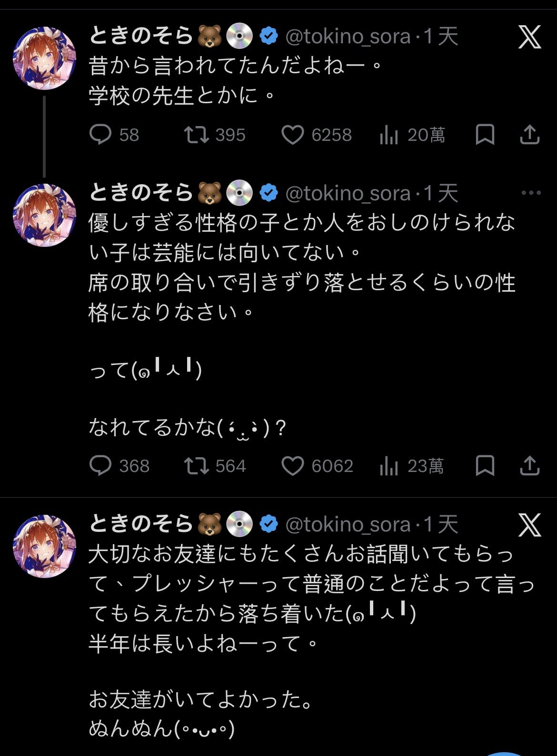Click the X logo on the third tweet
This screenshot has height=756, width=557.
(x=529, y=525)
